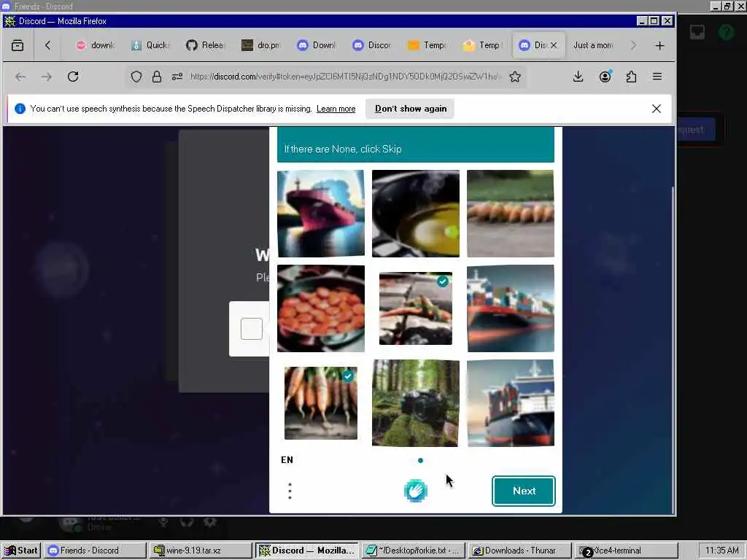The width and height of the screenshot is (747, 560).
Task: Click the captcha page indicator dot
Action: click(420, 461)
